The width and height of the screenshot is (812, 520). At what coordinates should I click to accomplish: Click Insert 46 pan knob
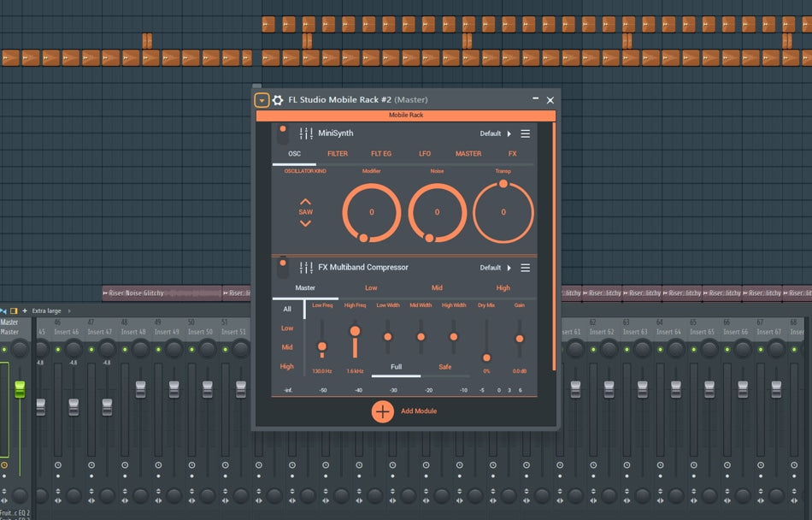pos(74,349)
